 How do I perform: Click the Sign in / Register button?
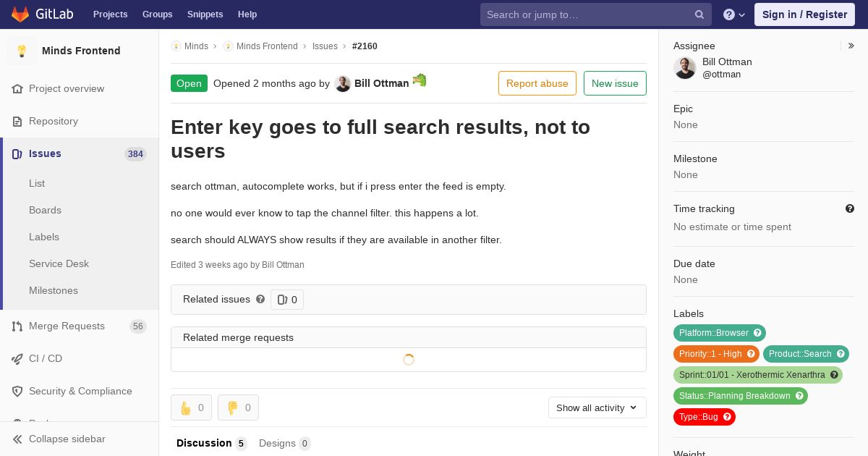(x=804, y=14)
